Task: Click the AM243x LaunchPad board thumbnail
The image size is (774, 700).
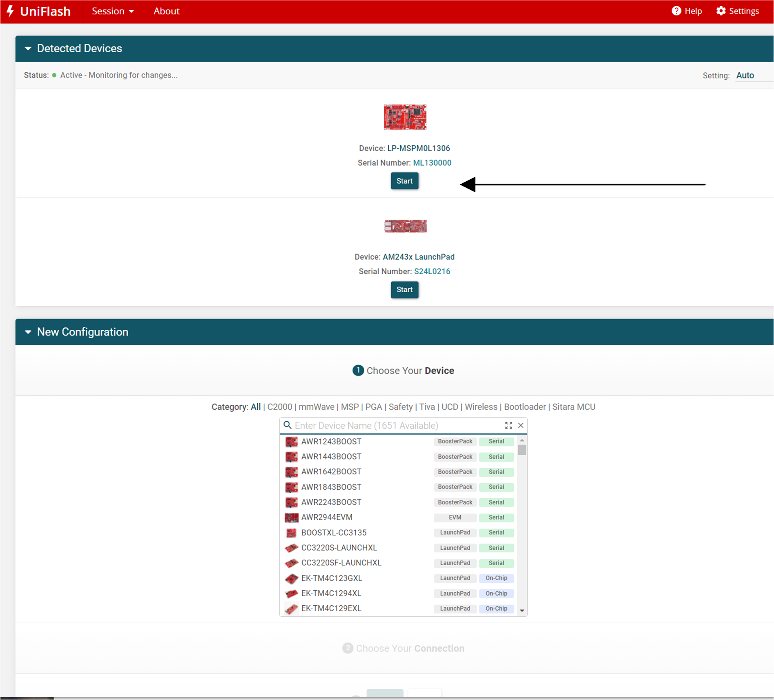Action: click(x=405, y=226)
